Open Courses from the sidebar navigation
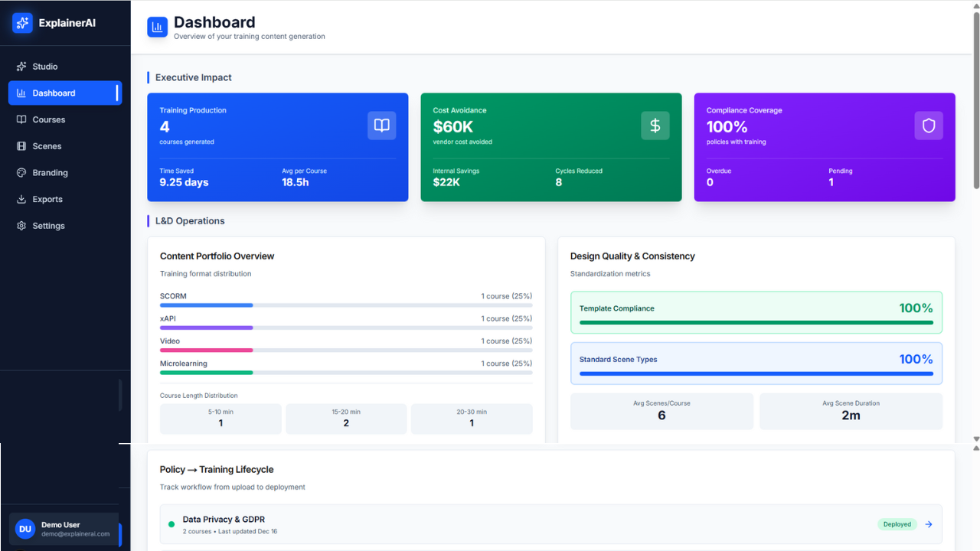The width and height of the screenshot is (980, 551). point(23,119)
